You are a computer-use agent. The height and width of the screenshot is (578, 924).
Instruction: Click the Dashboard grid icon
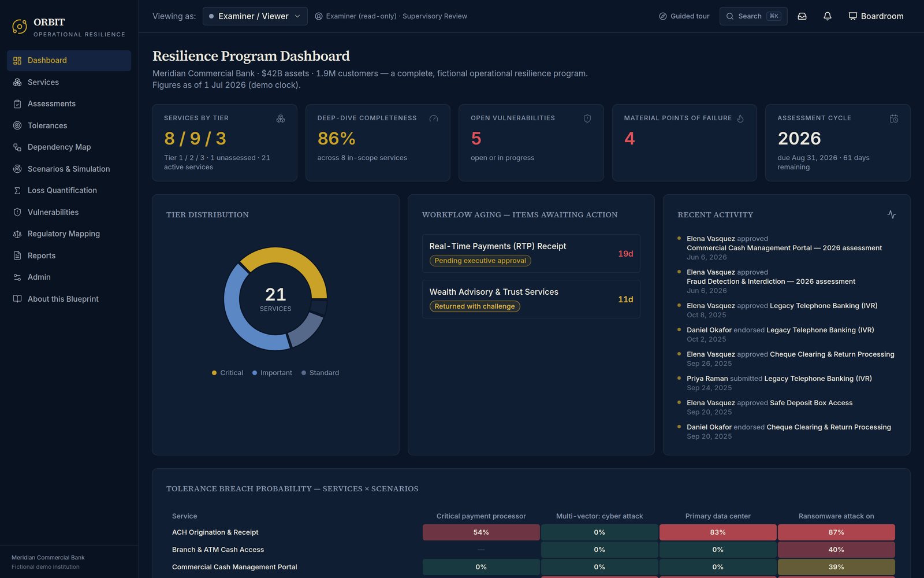point(17,61)
